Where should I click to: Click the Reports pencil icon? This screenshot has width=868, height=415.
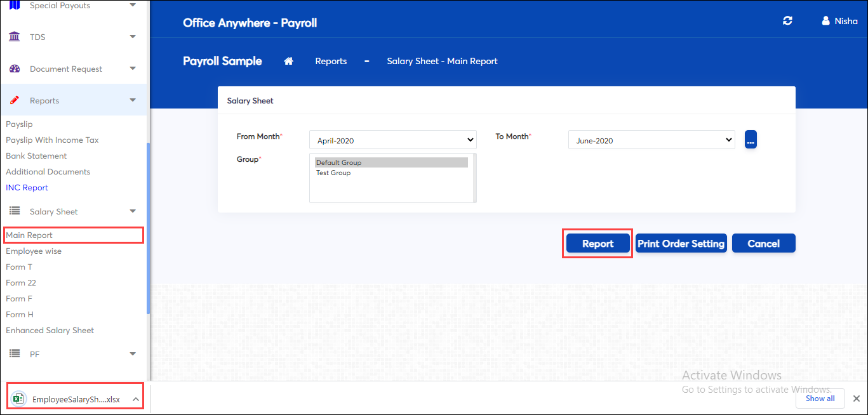pos(14,100)
